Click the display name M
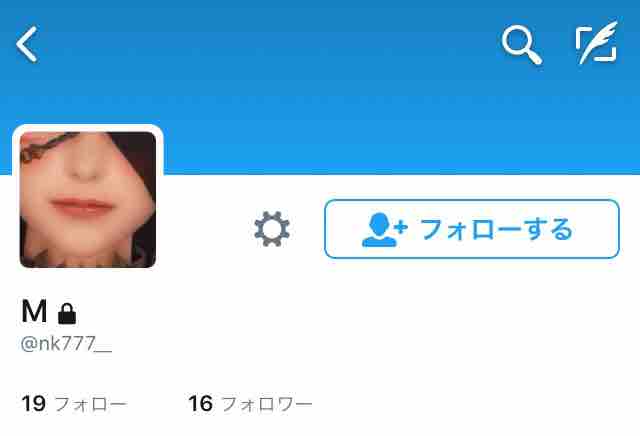The image size is (640, 436). [34, 311]
